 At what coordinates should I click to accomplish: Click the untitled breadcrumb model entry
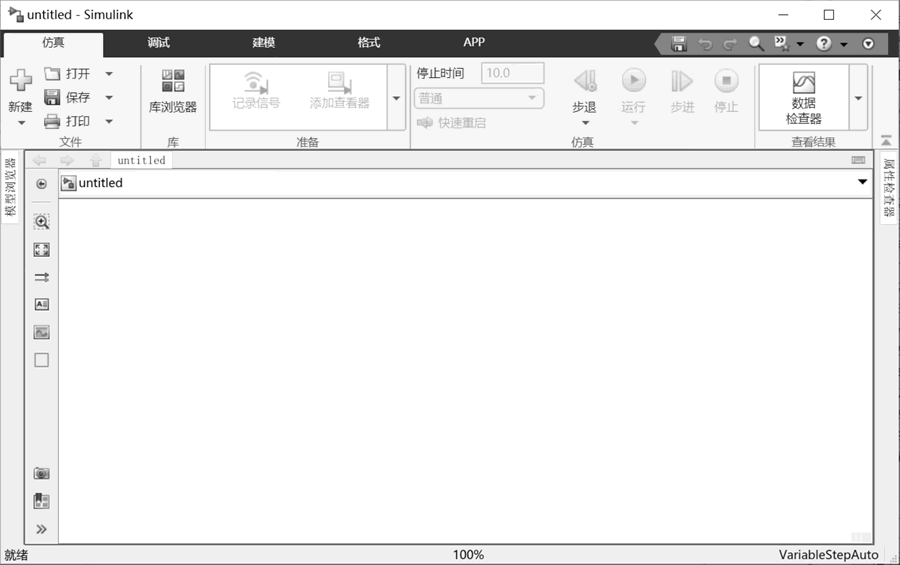[92, 183]
